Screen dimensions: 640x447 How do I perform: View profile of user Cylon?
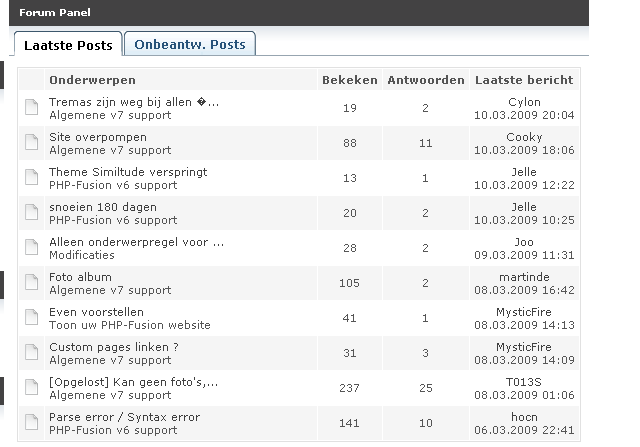(524, 102)
